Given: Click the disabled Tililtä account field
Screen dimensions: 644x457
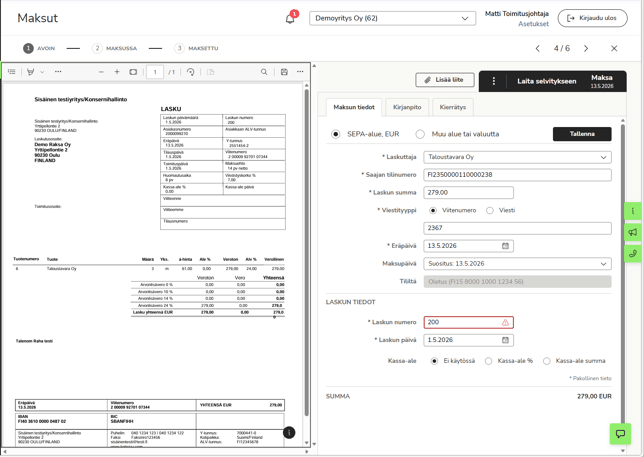Looking at the screenshot, I should pos(517,282).
